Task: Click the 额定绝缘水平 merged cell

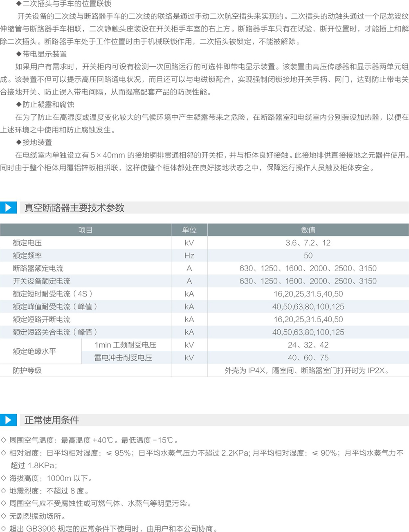Action: tap(35, 351)
